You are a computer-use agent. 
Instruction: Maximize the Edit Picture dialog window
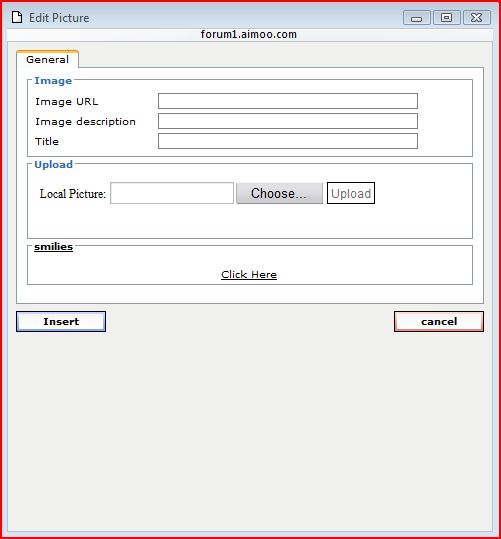(x=447, y=18)
